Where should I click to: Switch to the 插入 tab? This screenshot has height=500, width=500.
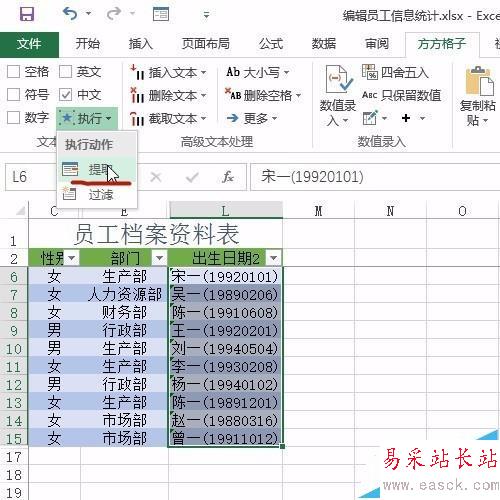coord(141,44)
